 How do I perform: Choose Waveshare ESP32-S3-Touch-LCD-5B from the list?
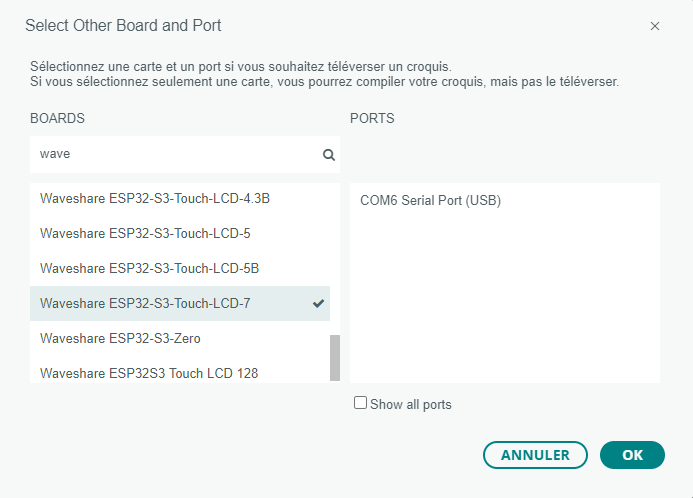coord(180,268)
